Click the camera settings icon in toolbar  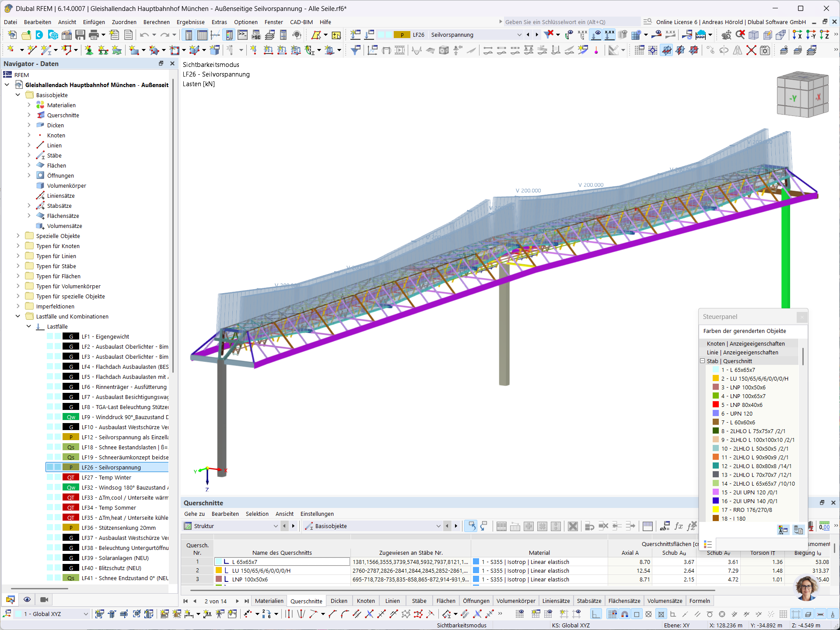(765, 50)
